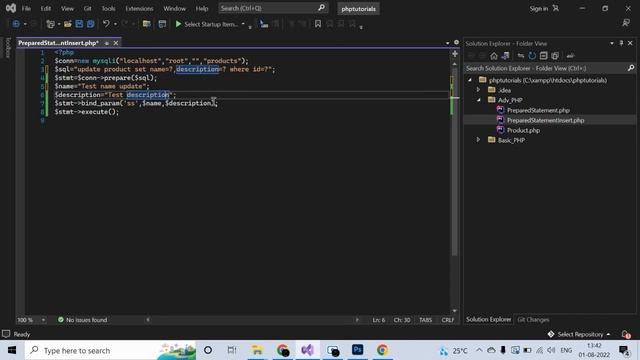Open the undo history dropdown arrow

[x=115, y=24]
